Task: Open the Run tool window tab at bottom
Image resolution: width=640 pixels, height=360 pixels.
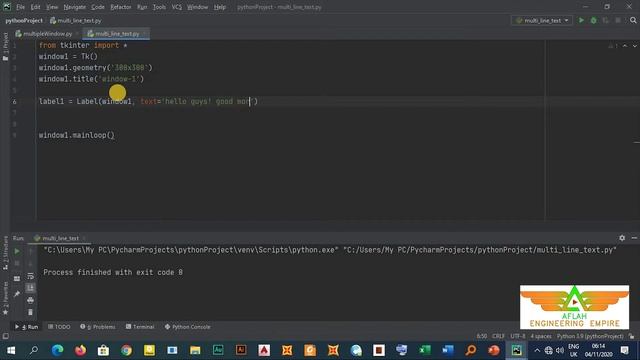Action: point(27,327)
